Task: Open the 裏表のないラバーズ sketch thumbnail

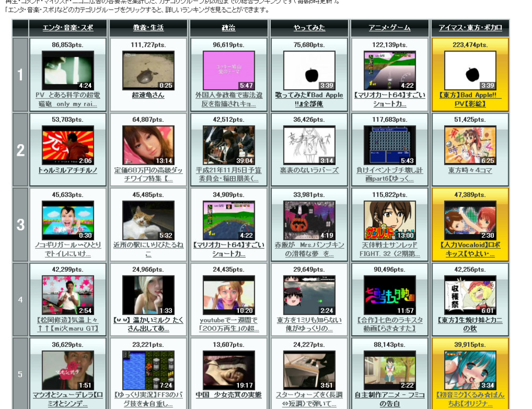Action: (309, 146)
